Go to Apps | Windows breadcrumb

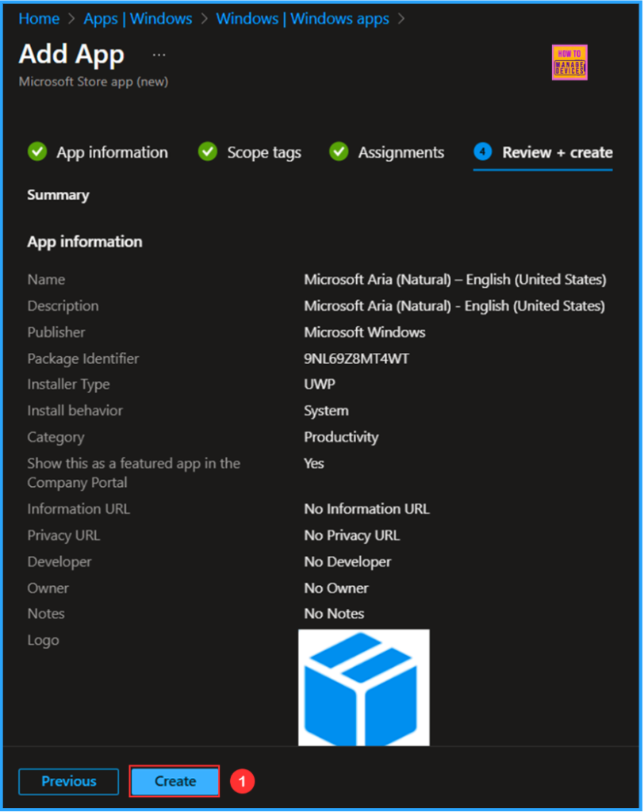[x=139, y=18]
